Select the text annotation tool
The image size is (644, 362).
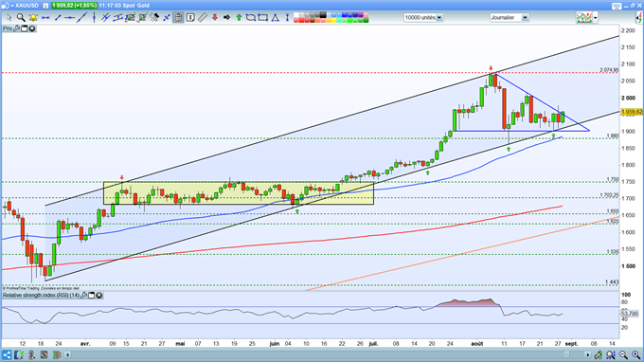coord(190,18)
